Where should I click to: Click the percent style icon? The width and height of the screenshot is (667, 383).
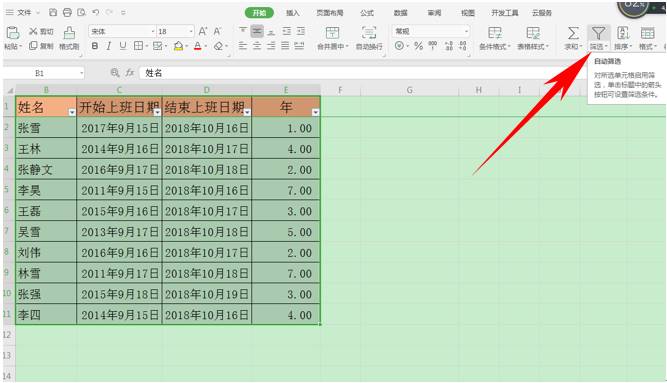click(x=419, y=46)
